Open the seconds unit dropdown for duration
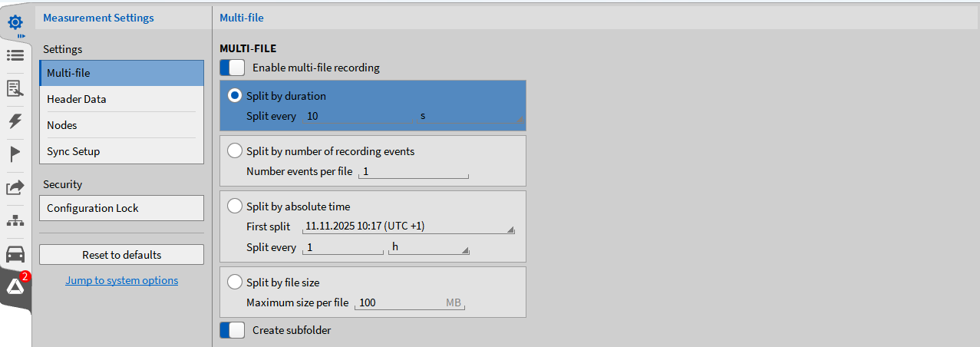This screenshot has width=980, height=347. point(470,116)
